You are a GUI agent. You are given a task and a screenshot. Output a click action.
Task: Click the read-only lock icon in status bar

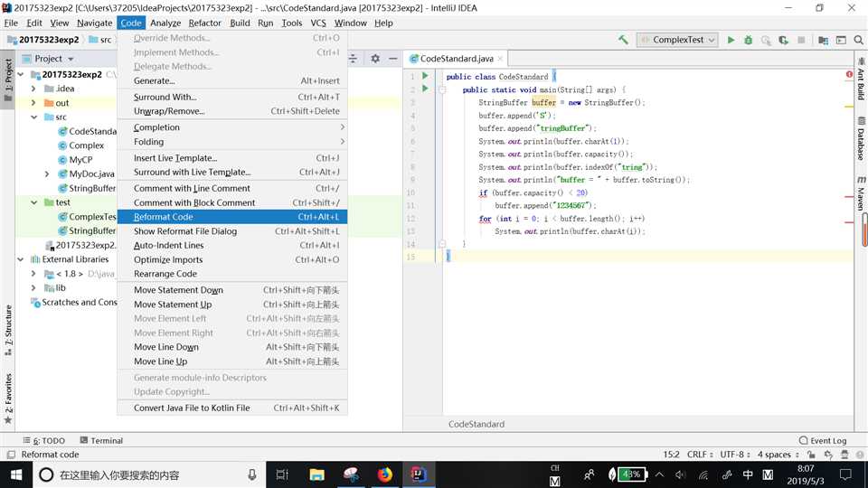811,455
